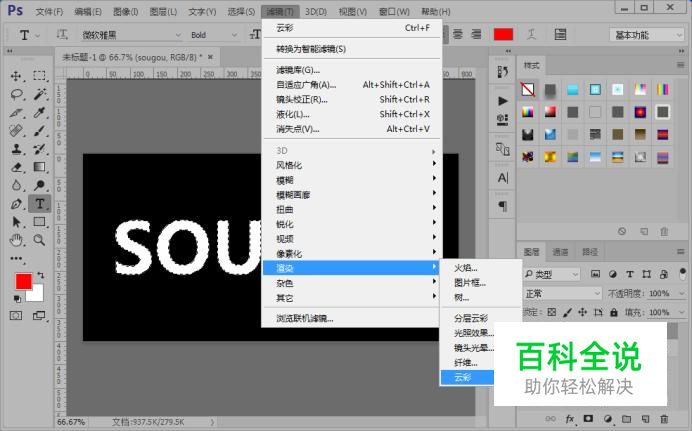Choose Liquify from the Filter menu
Viewport: 692px width, 431px height.
coord(352,114)
